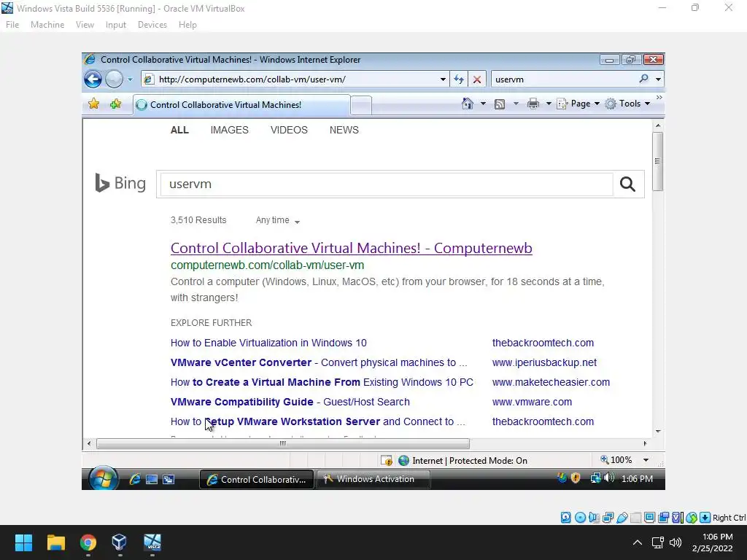This screenshot has height=560, width=747.
Task: Click the www.iperiusbackup.net link
Action: click(544, 363)
